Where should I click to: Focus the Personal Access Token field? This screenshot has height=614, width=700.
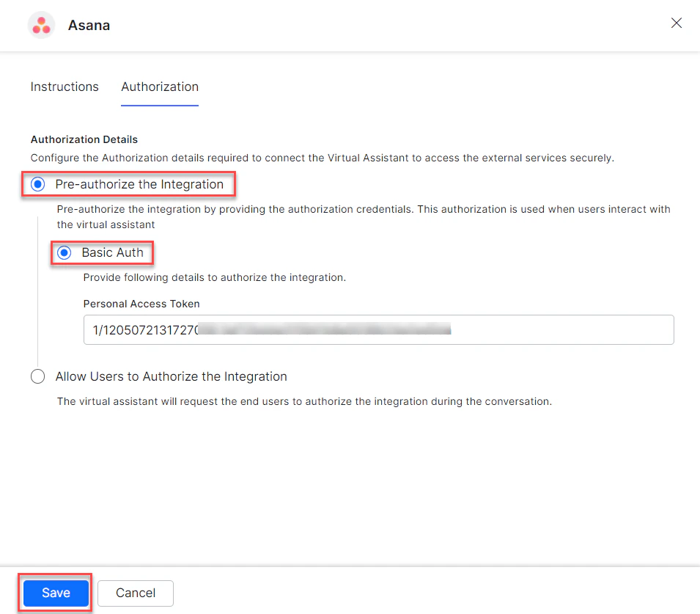378,330
